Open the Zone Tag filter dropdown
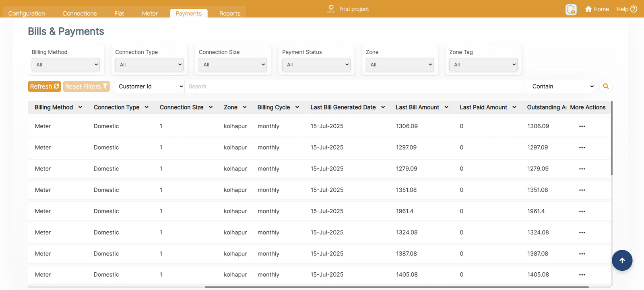Screen dimensions: 644x290 [483, 64]
